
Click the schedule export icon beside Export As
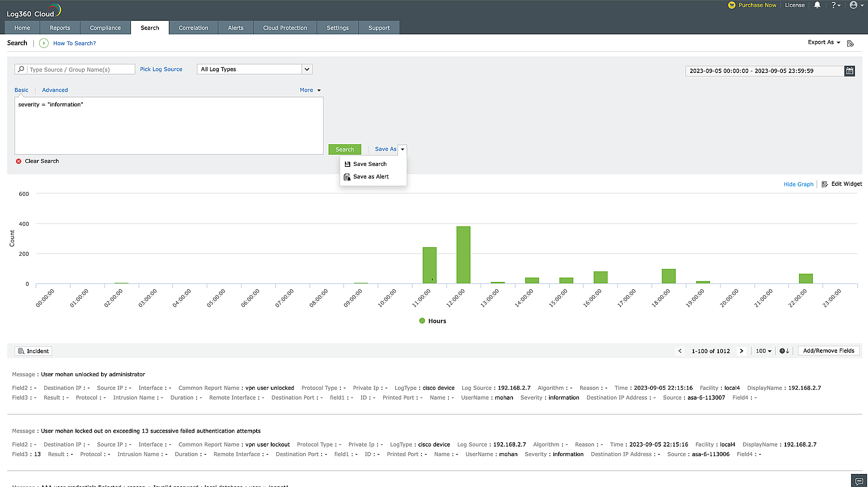click(x=850, y=43)
